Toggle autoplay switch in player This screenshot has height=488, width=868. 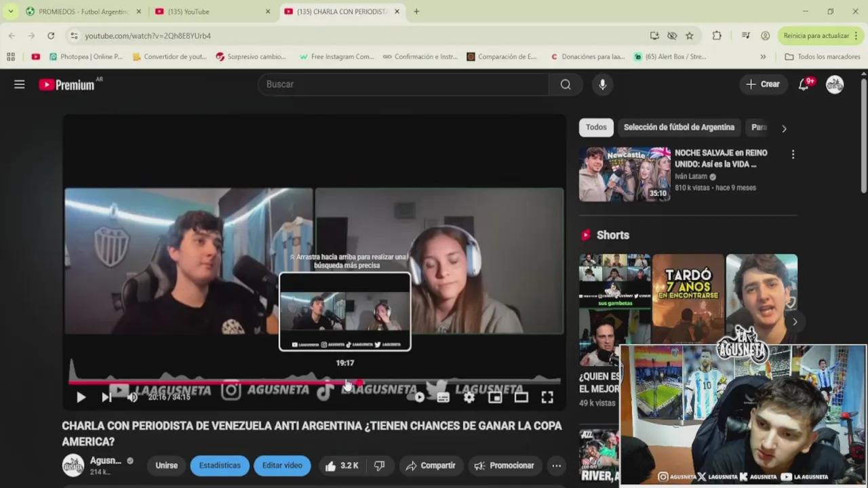click(x=418, y=398)
